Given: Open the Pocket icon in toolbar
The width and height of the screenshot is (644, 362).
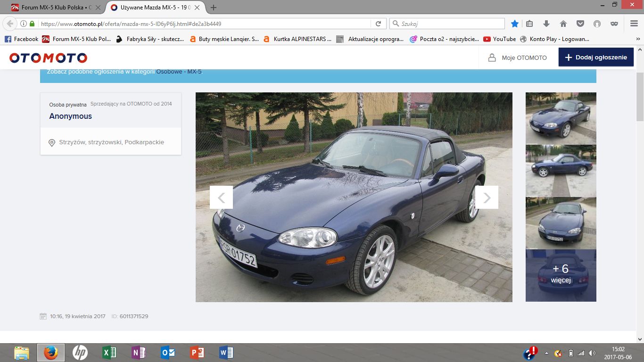Looking at the screenshot, I should (580, 24).
